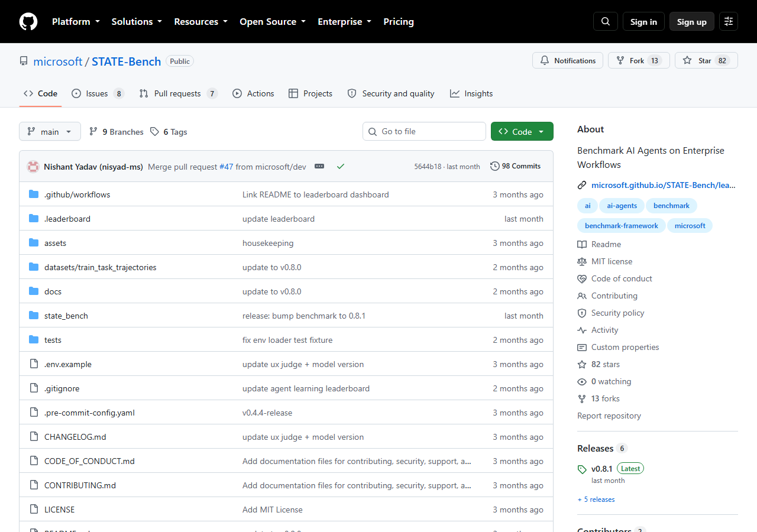Click the LICENSE file icon
Image resolution: width=757 pixels, height=532 pixels.
(x=34, y=510)
